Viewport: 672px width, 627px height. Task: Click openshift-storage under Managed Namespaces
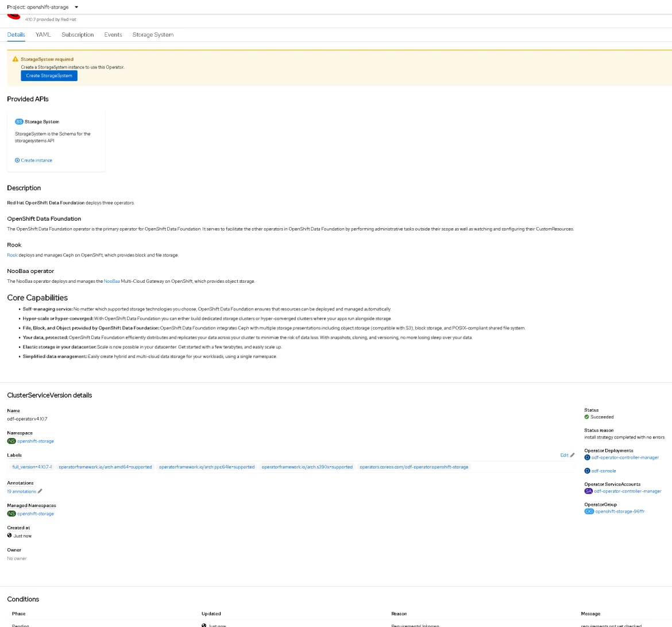point(34,513)
